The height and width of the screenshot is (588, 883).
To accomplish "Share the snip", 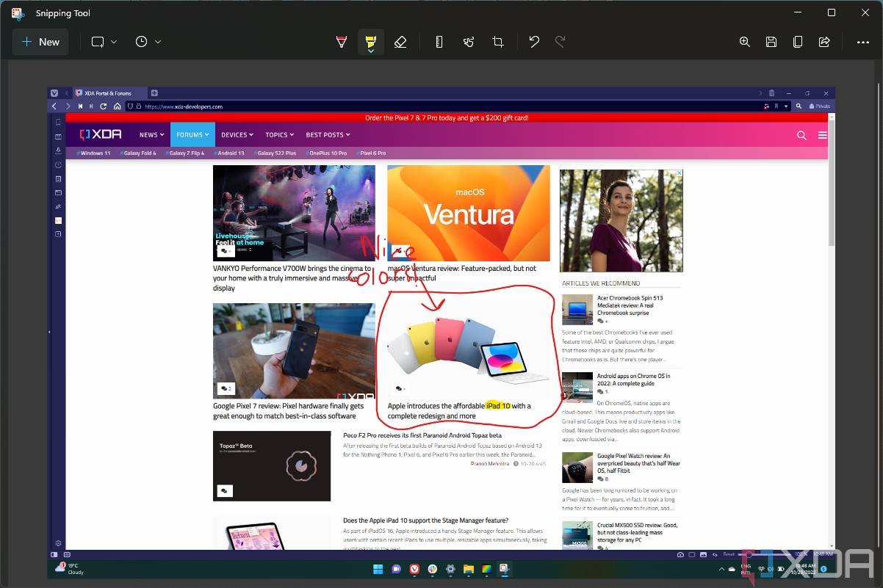I will click(x=824, y=42).
